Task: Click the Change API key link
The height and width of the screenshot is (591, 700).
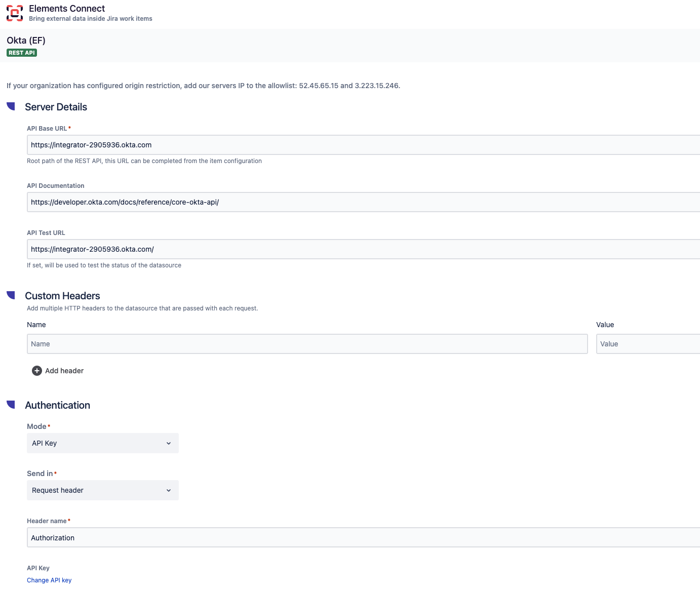Action: tap(49, 580)
